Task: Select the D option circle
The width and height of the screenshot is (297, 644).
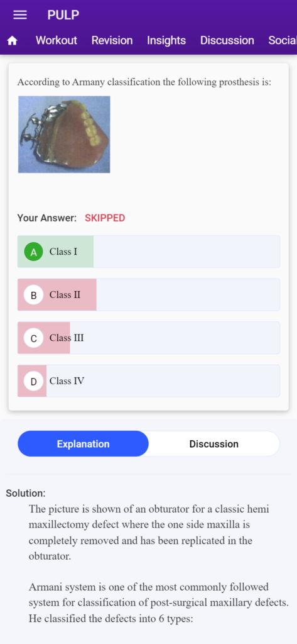Action: tap(34, 381)
